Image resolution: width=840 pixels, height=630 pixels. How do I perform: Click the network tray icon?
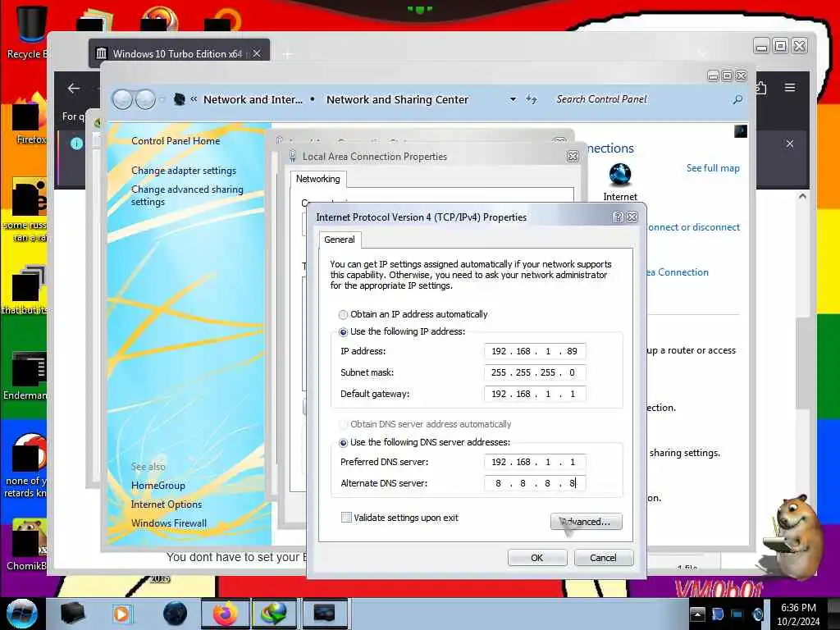point(737,614)
